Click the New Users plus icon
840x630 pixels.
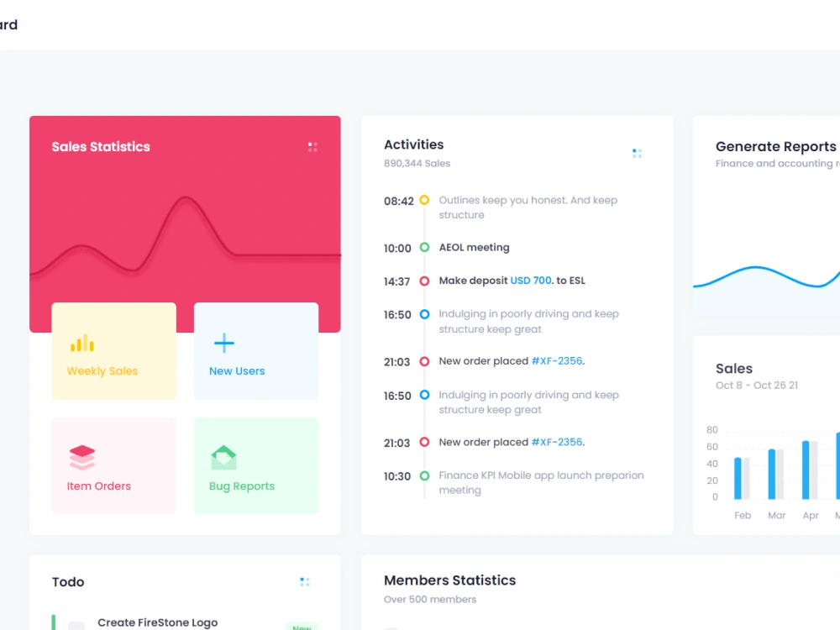(224, 344)
